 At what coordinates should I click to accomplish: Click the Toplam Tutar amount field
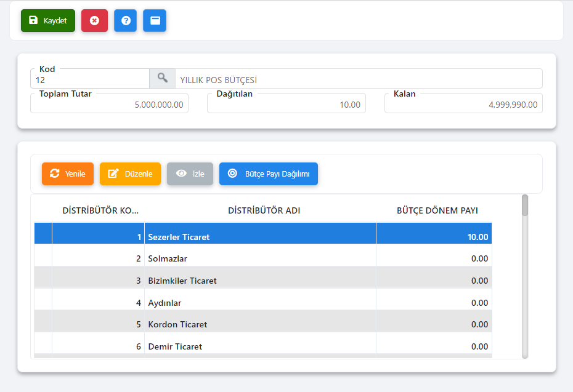pyautogui.click(x=109, y=104)
